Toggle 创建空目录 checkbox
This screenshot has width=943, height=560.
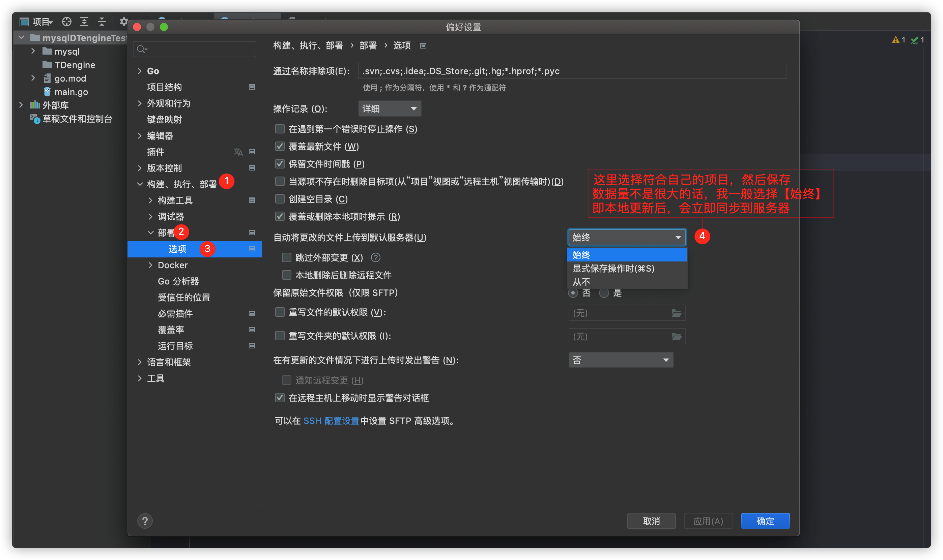click(x=280, y=199)
